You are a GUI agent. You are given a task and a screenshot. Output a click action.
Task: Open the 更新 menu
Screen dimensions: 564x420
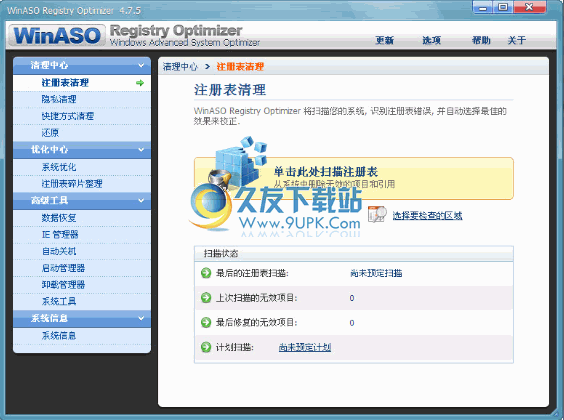point(385,40)
